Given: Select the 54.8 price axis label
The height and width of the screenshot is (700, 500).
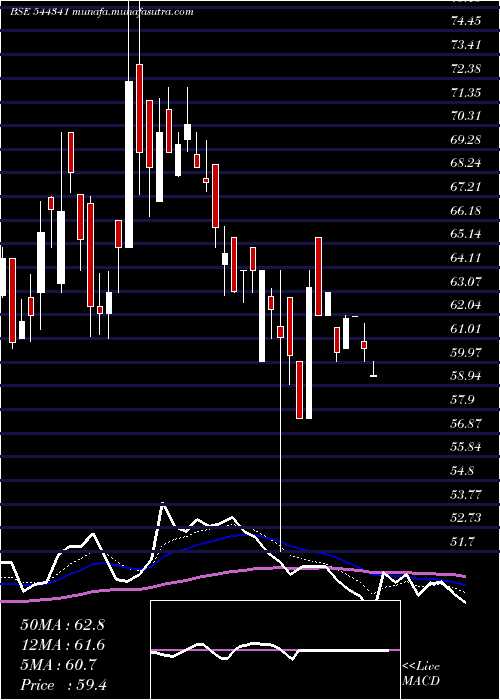Looking at the screenshot, I should click(x=462, y=471).
